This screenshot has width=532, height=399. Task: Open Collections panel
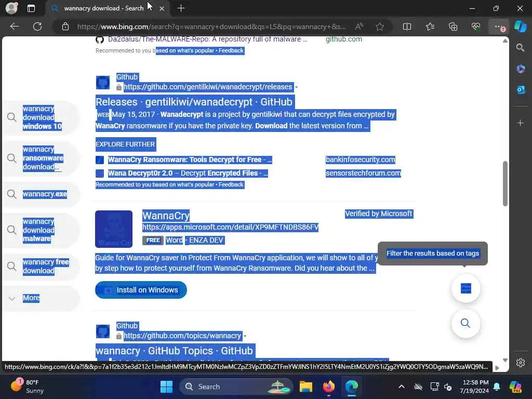click(453, 26)
